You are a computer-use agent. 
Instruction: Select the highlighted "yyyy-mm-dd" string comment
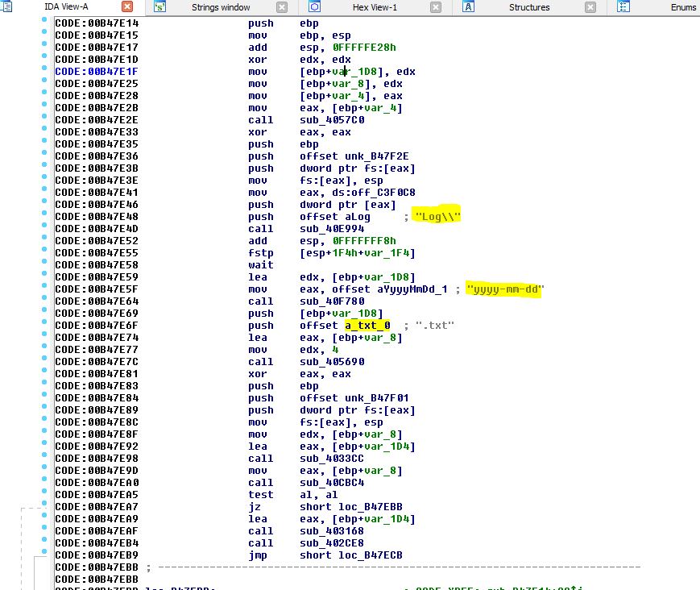[x=506, y=289]
